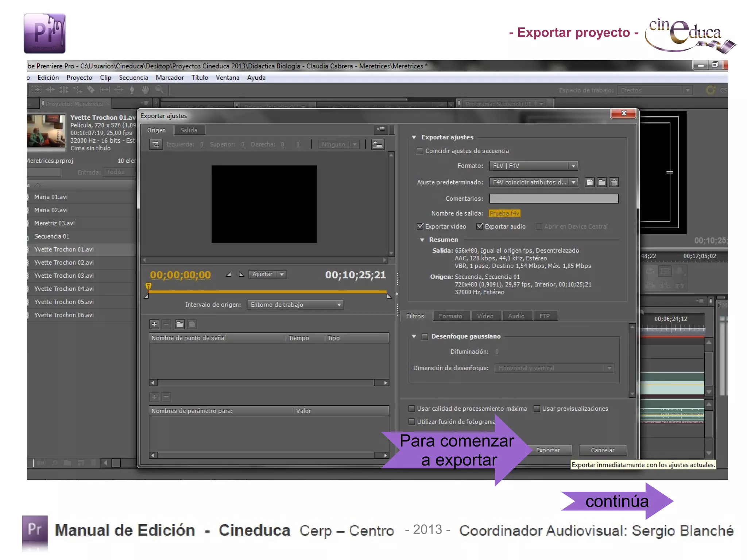Open the Ajustar zoom dropdown
The height and width of the screenshot is (560, 747).
click(267, 274)
